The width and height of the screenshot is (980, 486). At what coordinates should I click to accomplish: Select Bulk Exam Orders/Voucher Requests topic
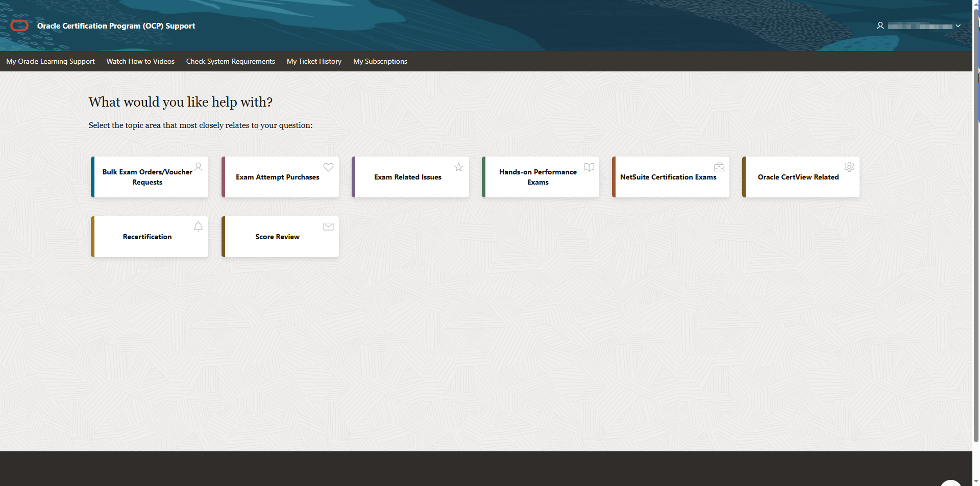tap(150, 177)
